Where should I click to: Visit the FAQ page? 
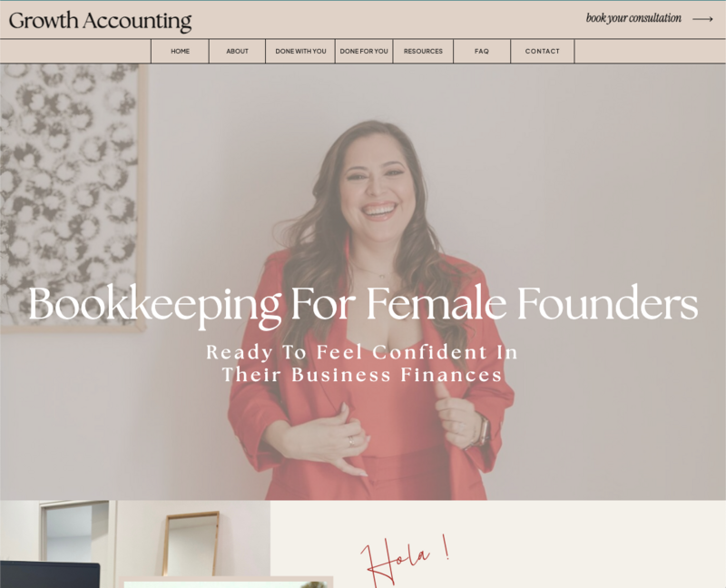pyautogui.click(x=482, y=51)
